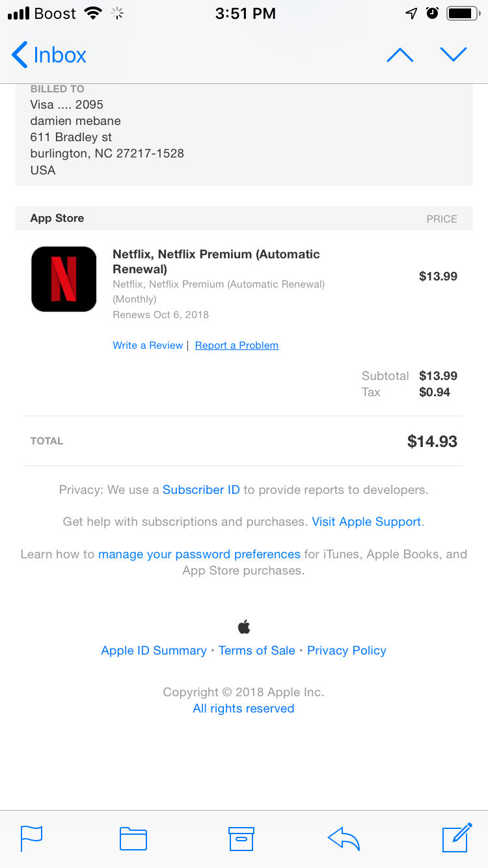This screenshot has width=488, height=868.
Task: Tap the flag icon in bottom toolbar
Action: click(x=31, y=838)
